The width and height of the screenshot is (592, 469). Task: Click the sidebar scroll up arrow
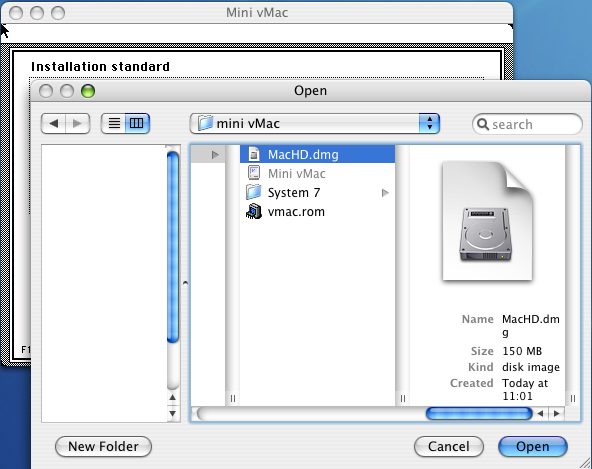173,398
